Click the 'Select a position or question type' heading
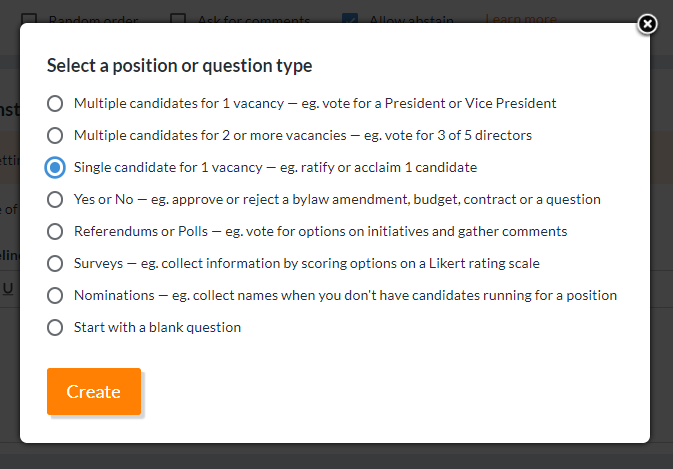673x469 pixels. pos(180,66)
